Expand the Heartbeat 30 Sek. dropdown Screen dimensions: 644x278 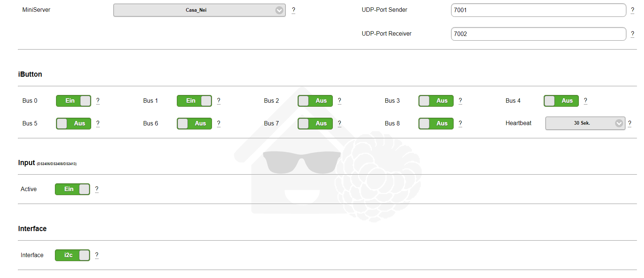[x=585, y=123]
